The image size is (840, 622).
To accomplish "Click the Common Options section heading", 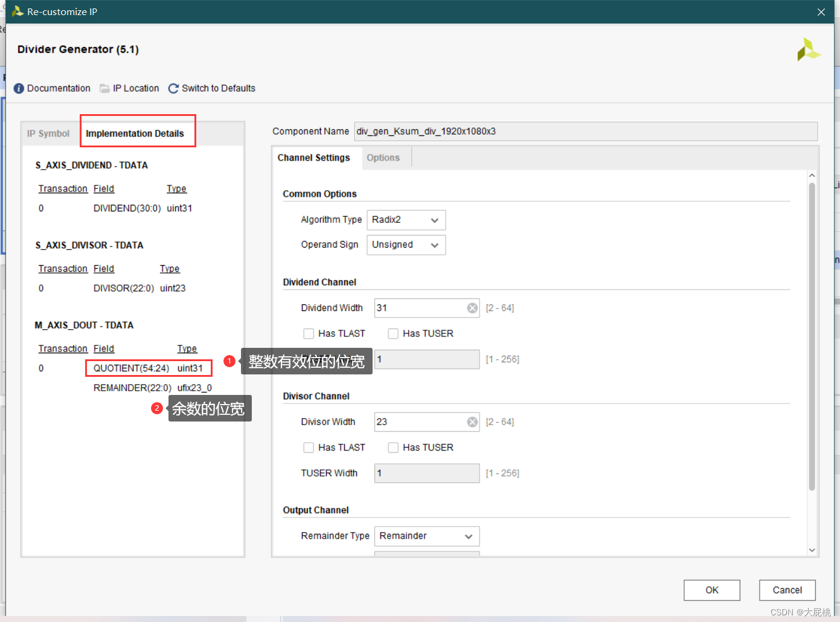I will [x=319, y=194].
